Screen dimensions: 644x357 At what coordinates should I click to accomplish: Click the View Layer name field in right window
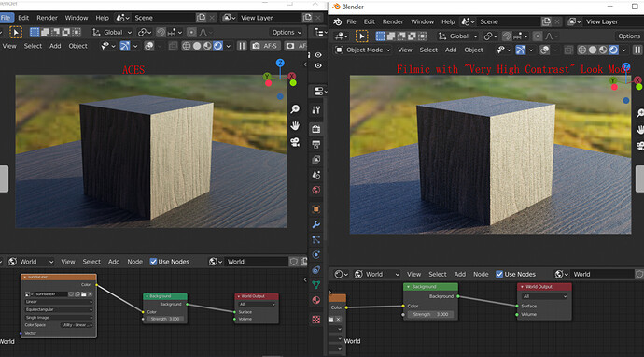point(613,21)
